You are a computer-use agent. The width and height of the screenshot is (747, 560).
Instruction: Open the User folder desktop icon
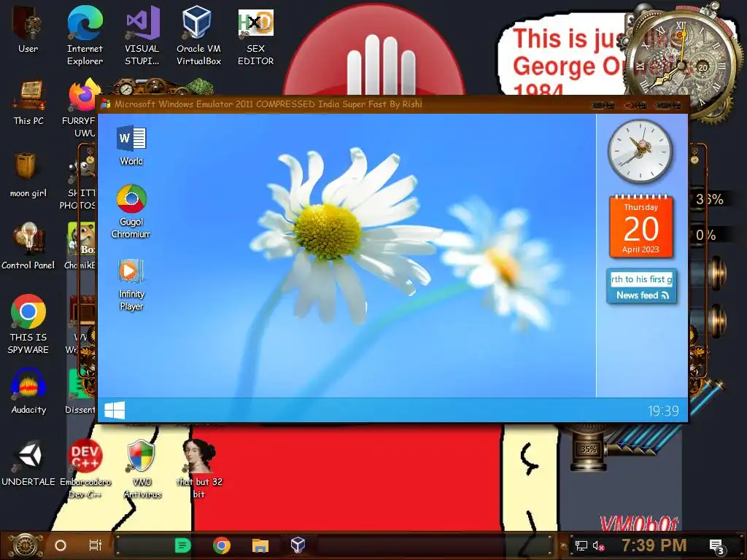tap(28, 29)
